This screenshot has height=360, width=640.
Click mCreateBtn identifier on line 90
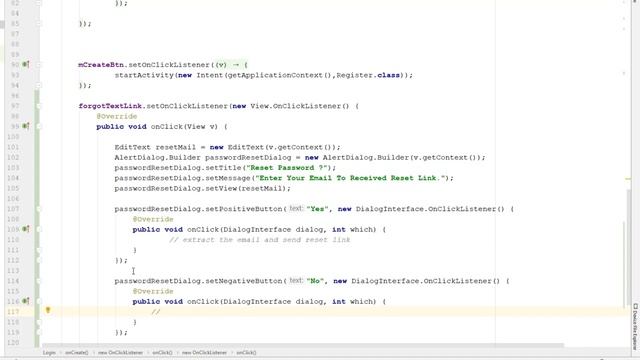click(101, 65)
